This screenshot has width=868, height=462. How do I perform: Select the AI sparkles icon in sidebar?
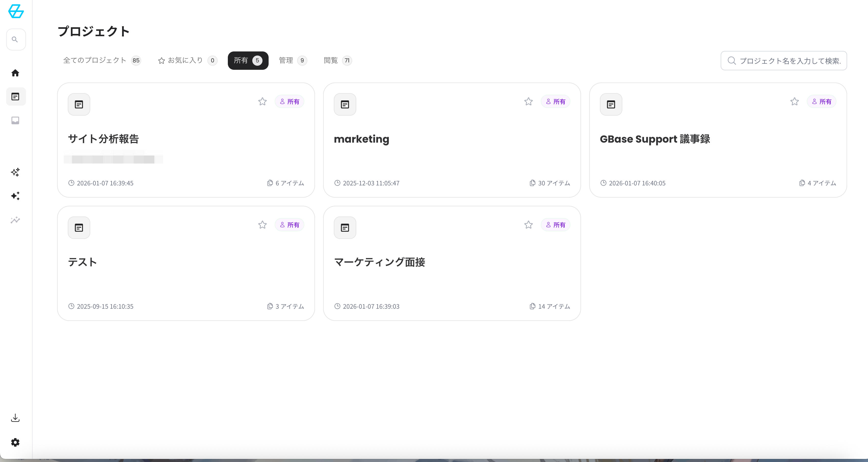click(x=15, y=172)
